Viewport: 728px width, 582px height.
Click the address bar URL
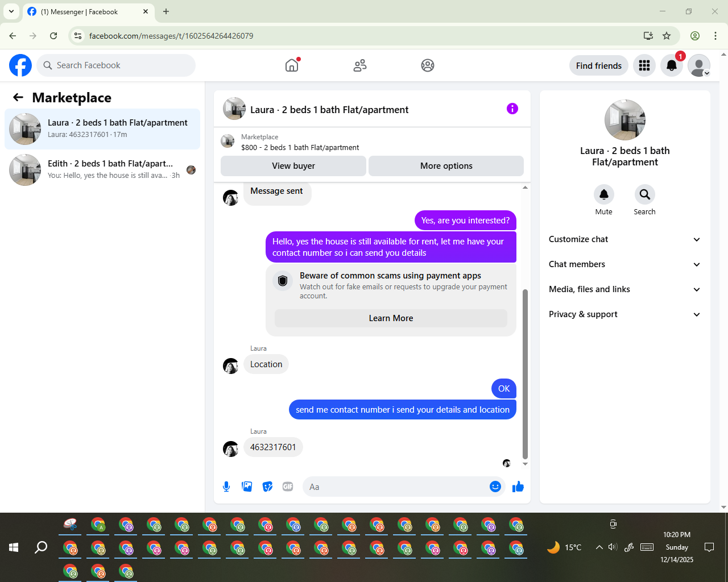click(x=171, y=36)
